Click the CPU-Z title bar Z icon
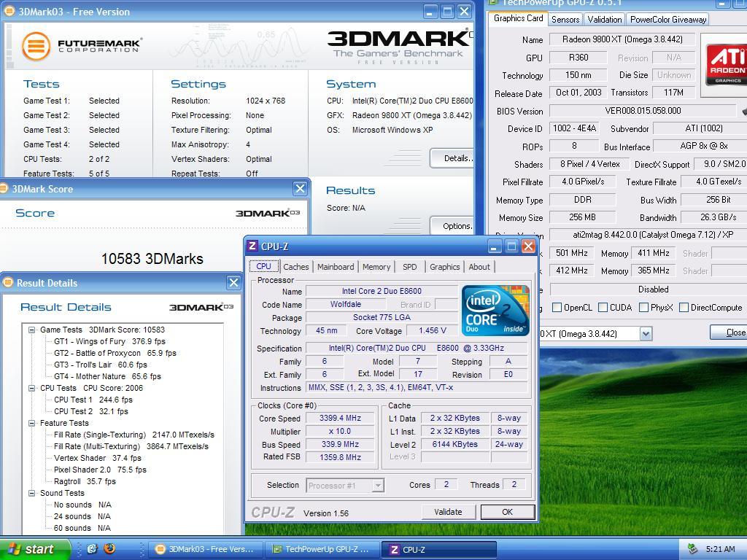747x560 pixels. [x=252, y=246]
